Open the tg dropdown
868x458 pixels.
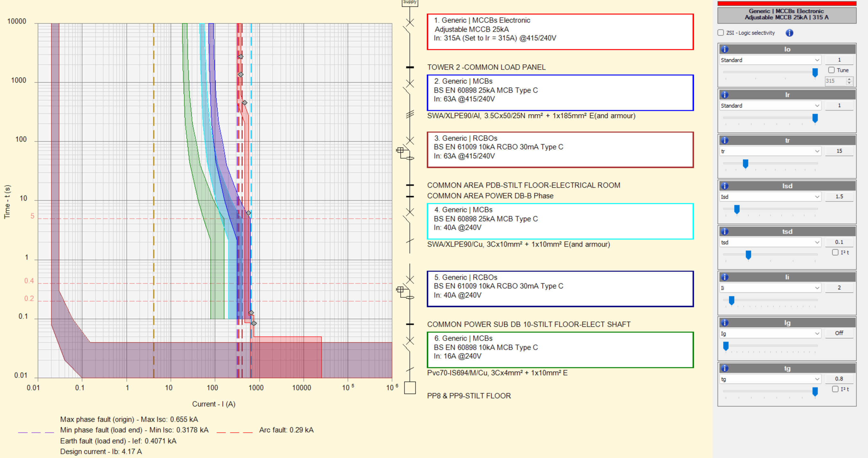pos(770,379)
